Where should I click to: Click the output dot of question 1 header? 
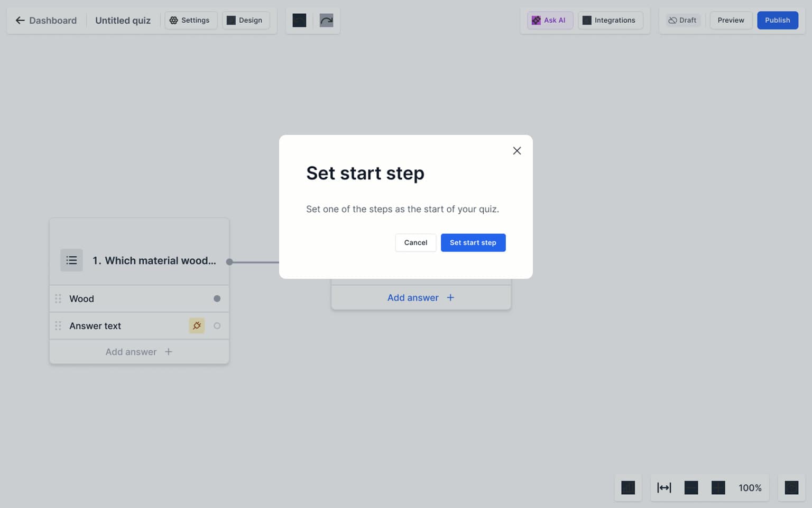pos(229,262)
